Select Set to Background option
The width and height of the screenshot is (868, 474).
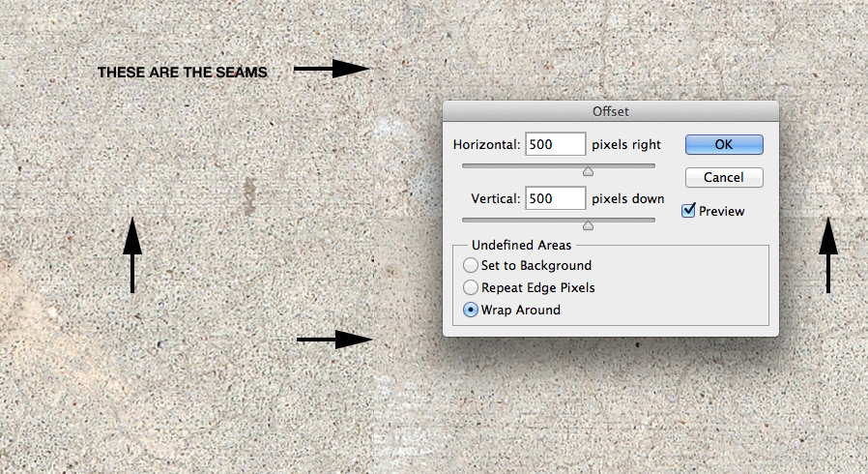pyautogui.click(x=471, y=265)
